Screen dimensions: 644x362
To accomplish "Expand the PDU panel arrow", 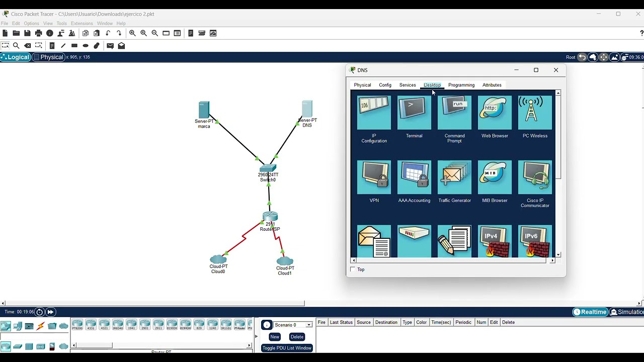I will 257,336.
